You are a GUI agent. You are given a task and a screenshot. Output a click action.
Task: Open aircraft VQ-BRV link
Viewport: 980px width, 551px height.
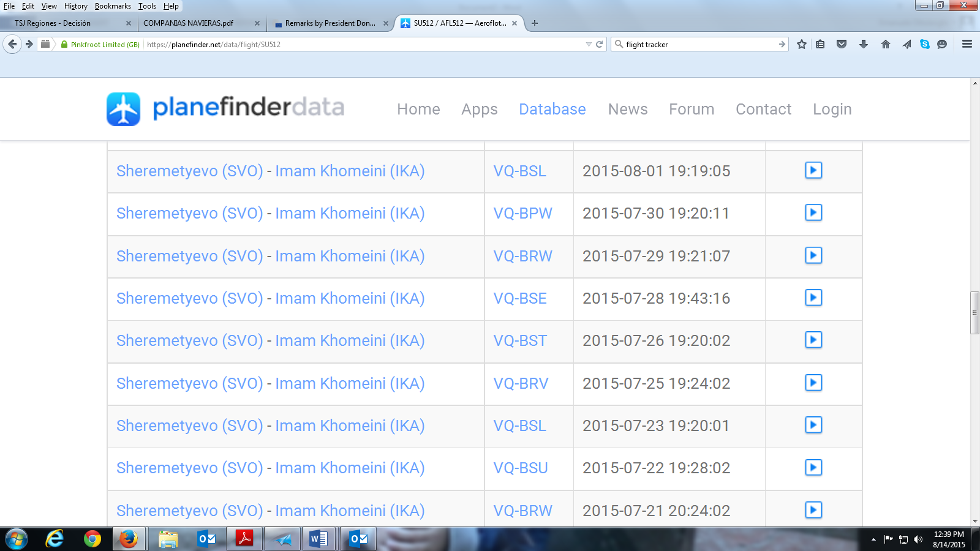(521, 383)
